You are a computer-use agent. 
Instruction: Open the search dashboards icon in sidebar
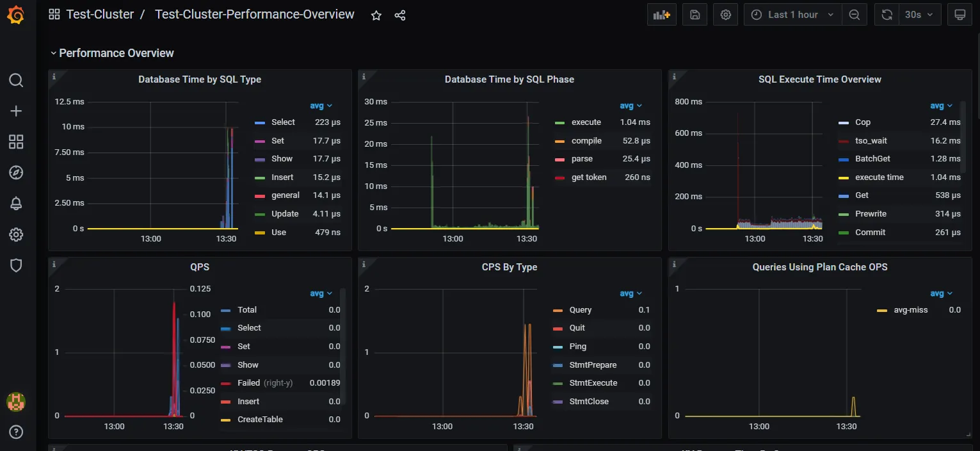[16, 80]
